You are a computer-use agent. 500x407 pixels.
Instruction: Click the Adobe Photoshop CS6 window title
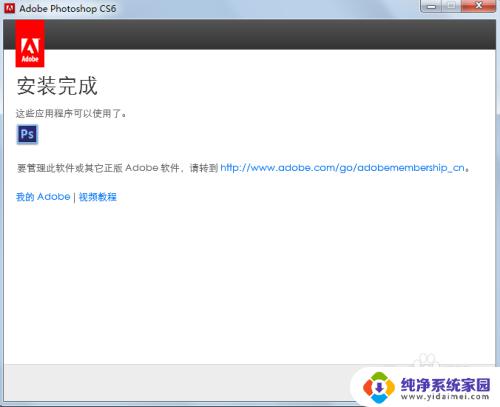68,9
